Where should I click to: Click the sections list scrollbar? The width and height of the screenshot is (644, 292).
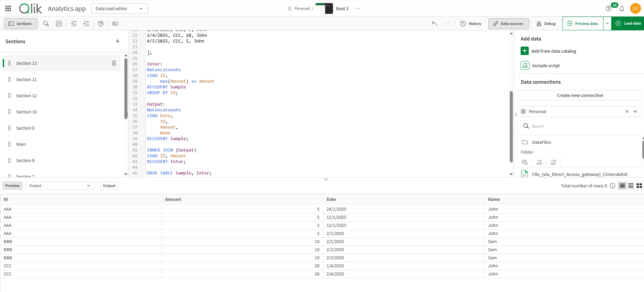(126, 89)
